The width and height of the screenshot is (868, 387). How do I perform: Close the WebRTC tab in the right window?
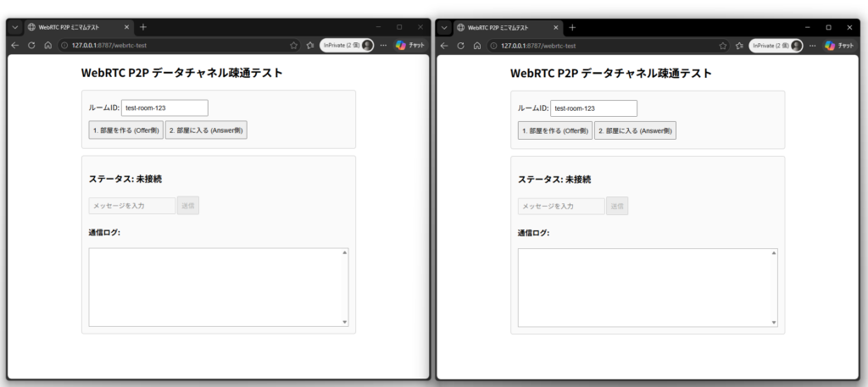pyautogui.click(x=556, y=27)
